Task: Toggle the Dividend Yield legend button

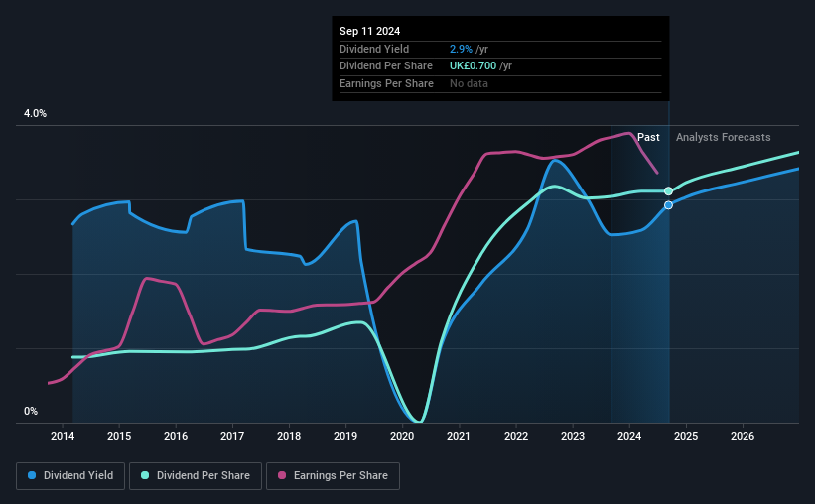Action: coord(70,476)
